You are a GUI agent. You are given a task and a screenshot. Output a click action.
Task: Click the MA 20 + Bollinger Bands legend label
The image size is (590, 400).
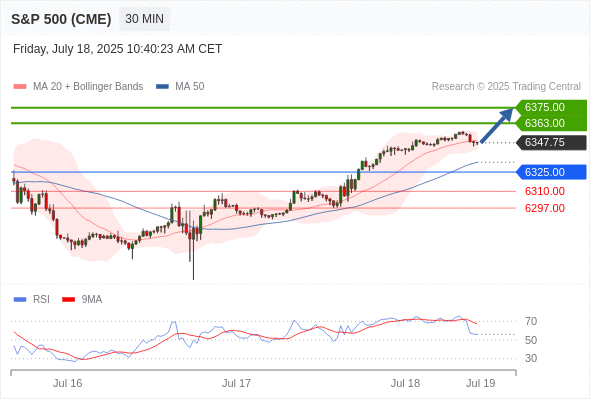(x=88, y=87)
